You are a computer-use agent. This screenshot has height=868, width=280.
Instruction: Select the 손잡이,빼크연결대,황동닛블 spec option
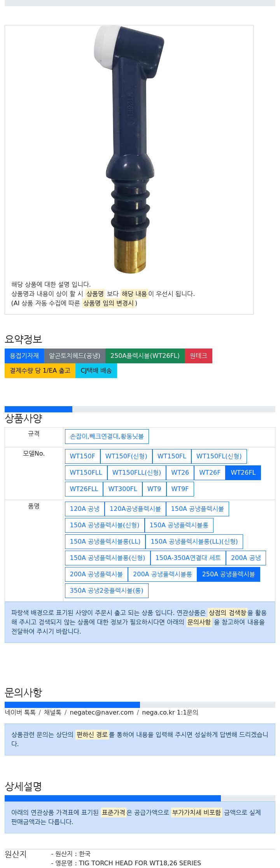[107, 437]
